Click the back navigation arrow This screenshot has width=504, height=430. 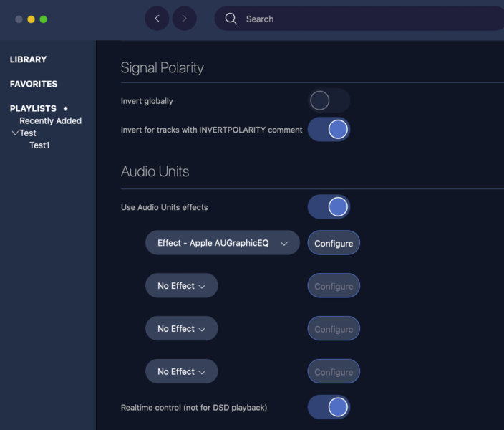[x=157, y=19]
